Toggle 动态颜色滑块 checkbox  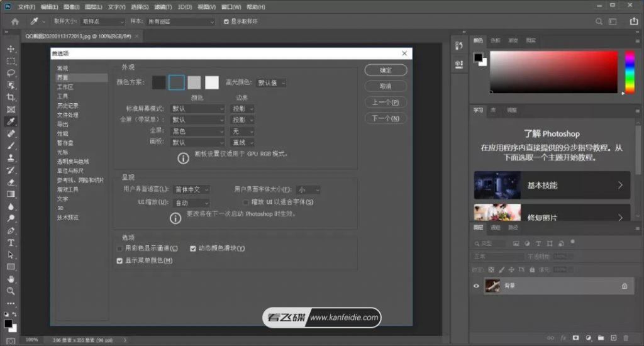pos(192,248)
